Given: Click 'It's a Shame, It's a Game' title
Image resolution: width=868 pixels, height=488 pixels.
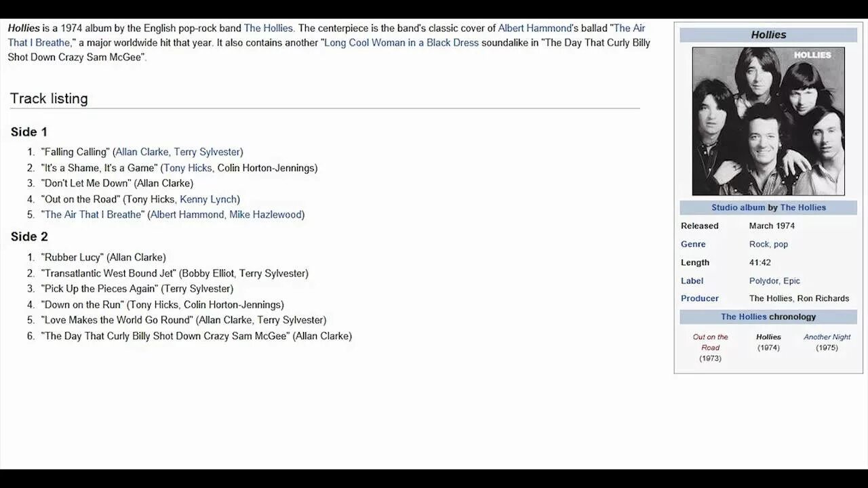Looking at the screenshot, I should [100, 168].
